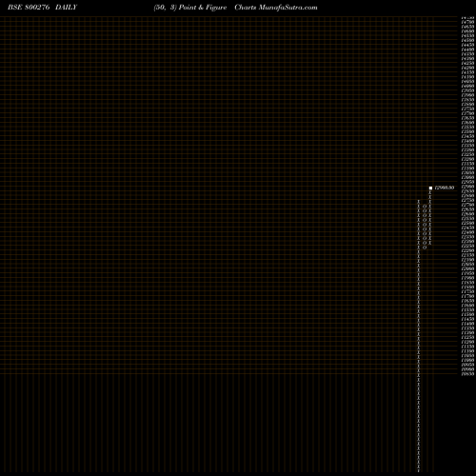Viewport: 476px width, 476px height.
Task: Click the 'BSE 800276' symbol label
Action: (x=29, y=8)
